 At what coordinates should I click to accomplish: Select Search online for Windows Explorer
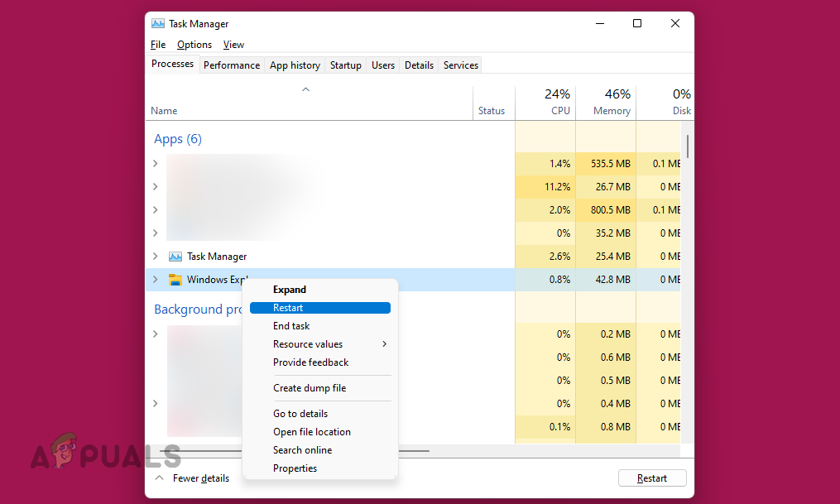303,449
